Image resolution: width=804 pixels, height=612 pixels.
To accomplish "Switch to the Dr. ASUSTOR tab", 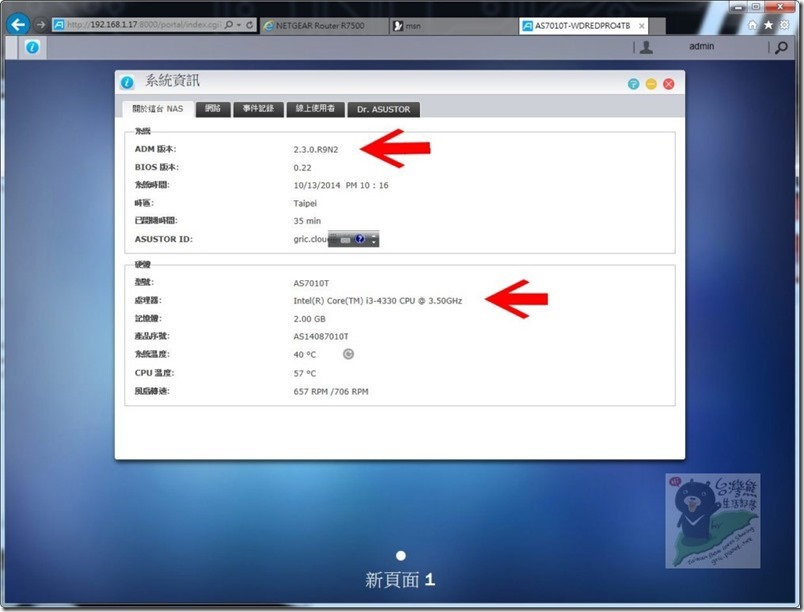I will (384, 109).
